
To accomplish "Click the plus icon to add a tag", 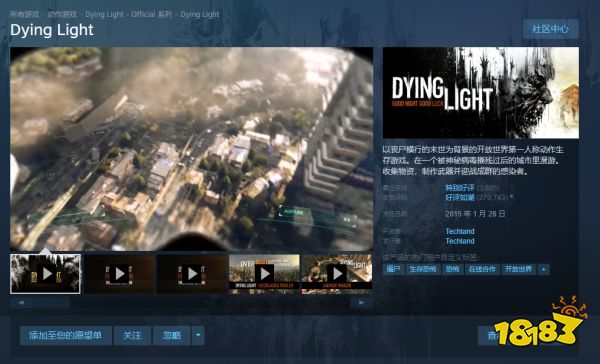I will (544, 269).
